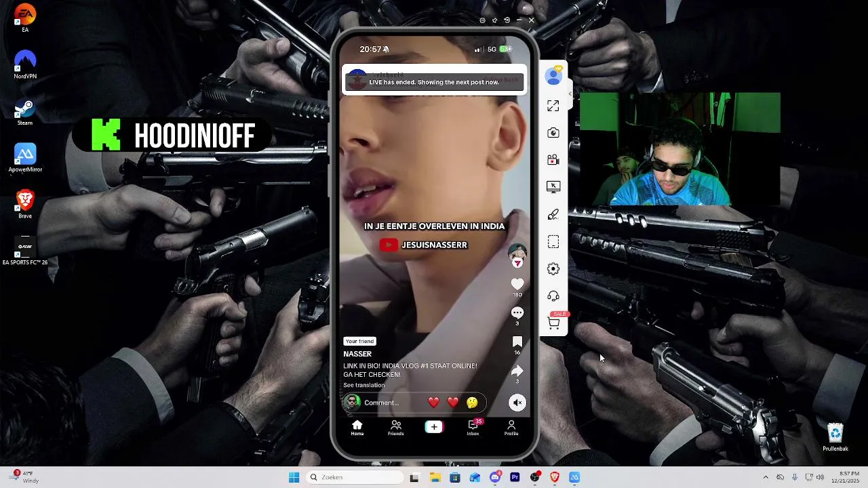Open Brave browser from the taskbar
This screenshot has height=488, width=868.
pos(555,477)
